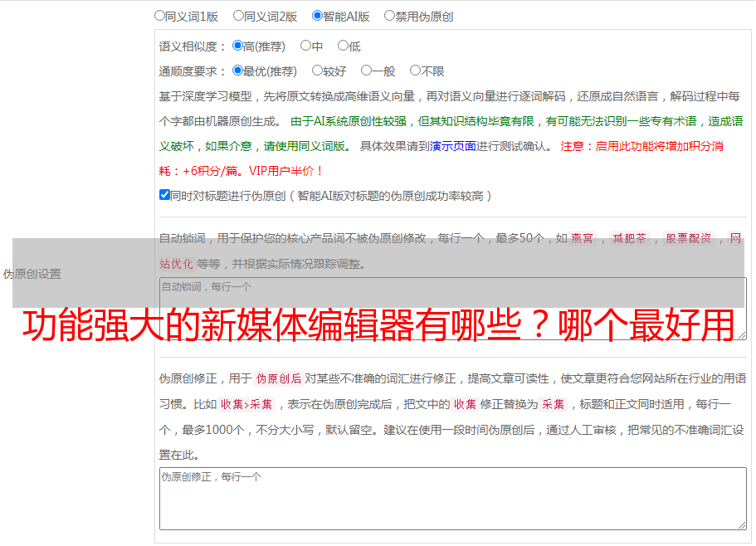Select the 同义词2版 radio option
Screen dimensions: 756x546
238,16
